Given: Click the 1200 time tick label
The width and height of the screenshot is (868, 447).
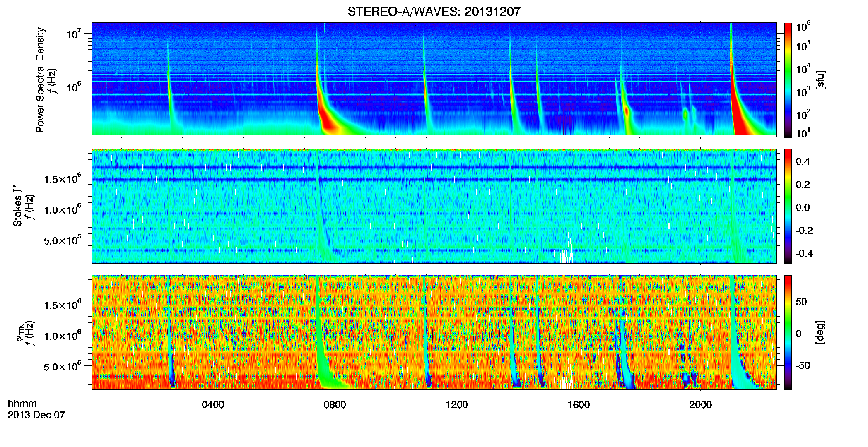Looking at the screenshot, I should tap(457, 404).
